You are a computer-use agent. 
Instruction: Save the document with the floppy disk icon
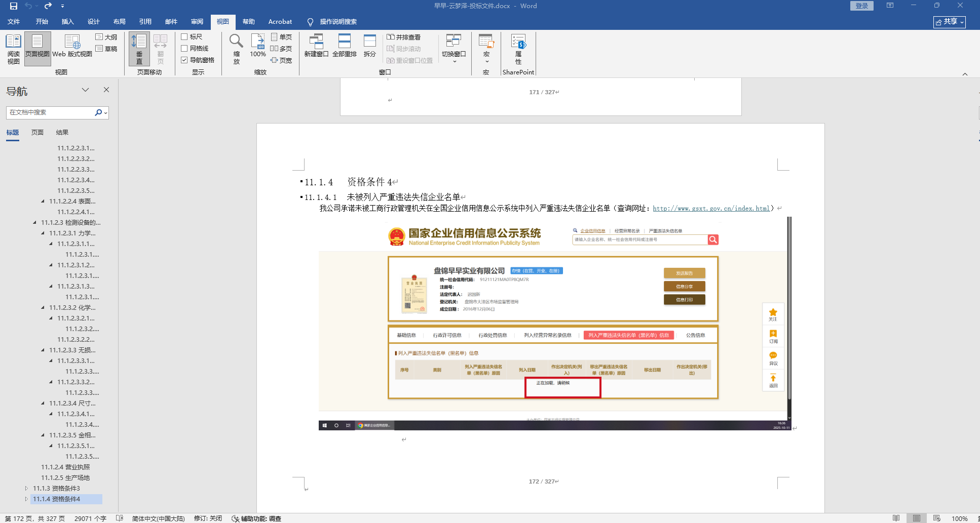click(14, 6)
